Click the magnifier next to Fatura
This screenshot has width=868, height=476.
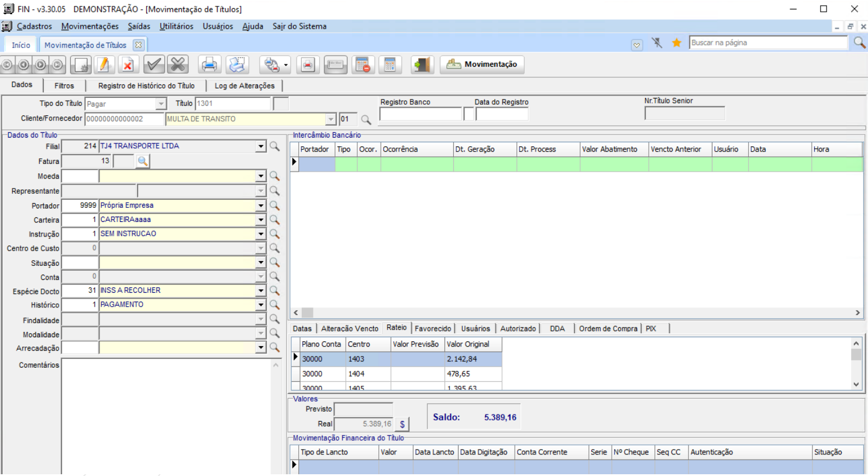pyautogui.click(x=142, y=161)
